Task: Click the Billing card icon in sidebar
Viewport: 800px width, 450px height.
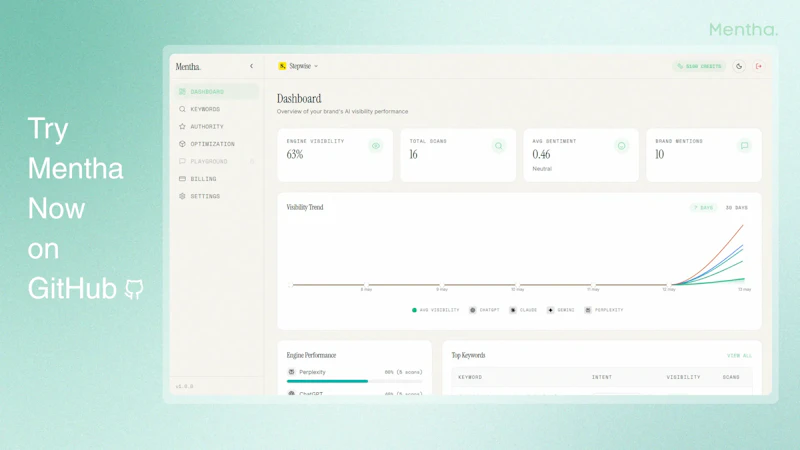Action: [x=182, y=179]
